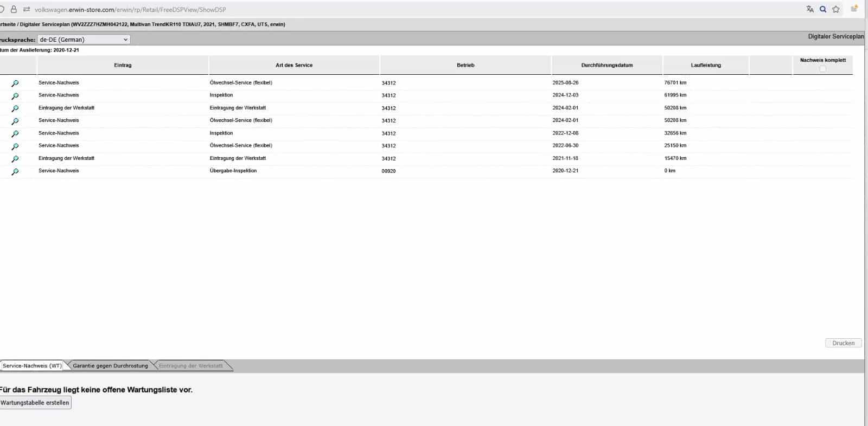The image size is (868, 426).
Task: View details of 2022-12-08 Inspektion entry
Action: point(15,134)
